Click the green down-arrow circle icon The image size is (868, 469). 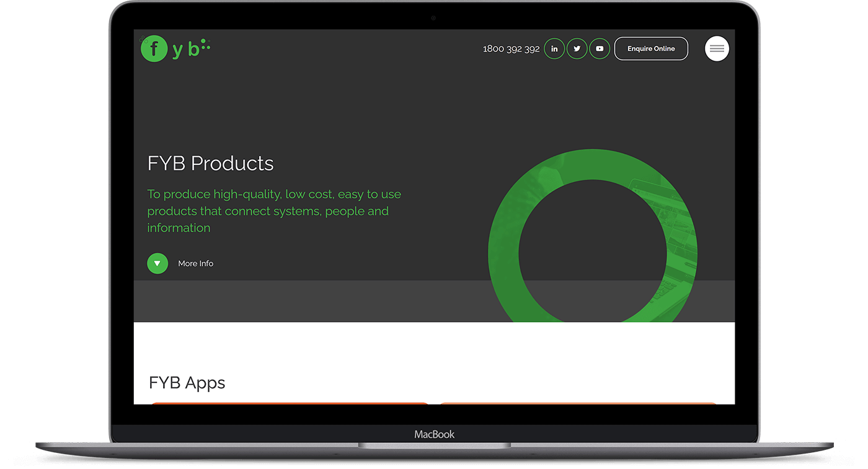tap(157, 263)
